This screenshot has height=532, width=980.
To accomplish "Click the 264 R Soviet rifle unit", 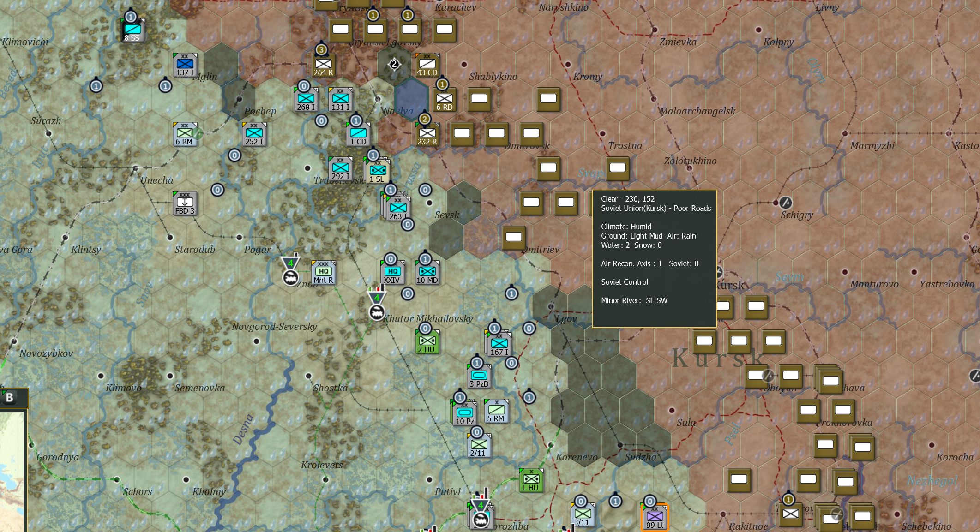I will tap(323, 65).
